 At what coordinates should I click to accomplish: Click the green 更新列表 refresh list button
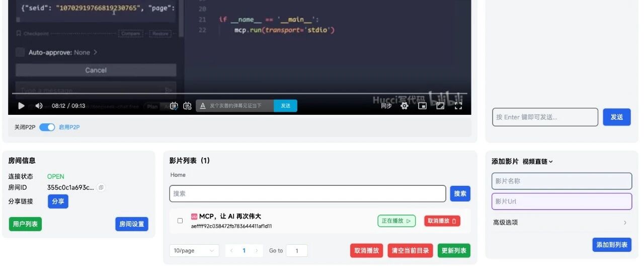click(454, 251)
